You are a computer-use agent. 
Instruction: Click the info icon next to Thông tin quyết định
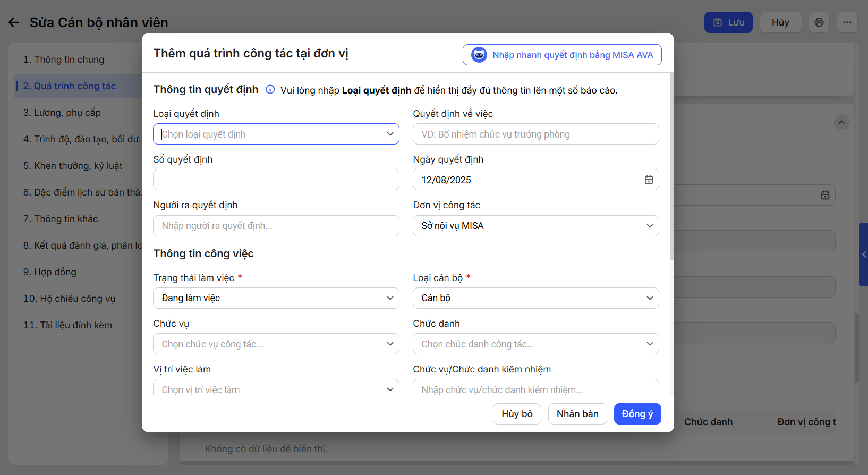(270, 89)
